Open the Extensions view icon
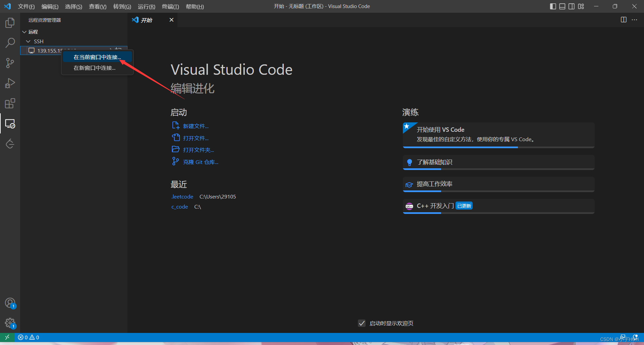The height and width of the screenshot is (345, 644). coord(10,103)
